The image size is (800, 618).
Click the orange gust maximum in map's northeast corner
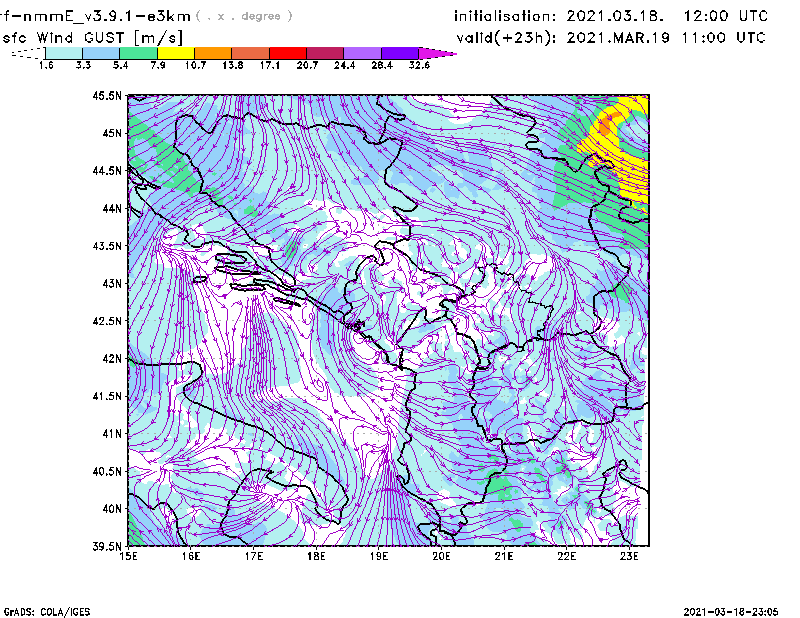[607, 125]
